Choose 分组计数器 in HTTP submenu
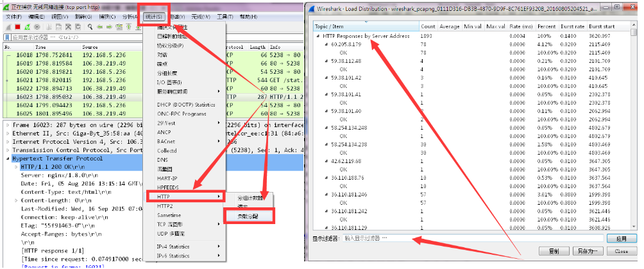 [249, 198]
